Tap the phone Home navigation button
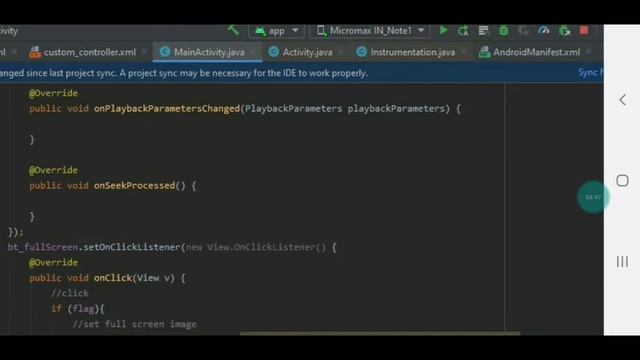640x360 pixels. pos(622,180)
